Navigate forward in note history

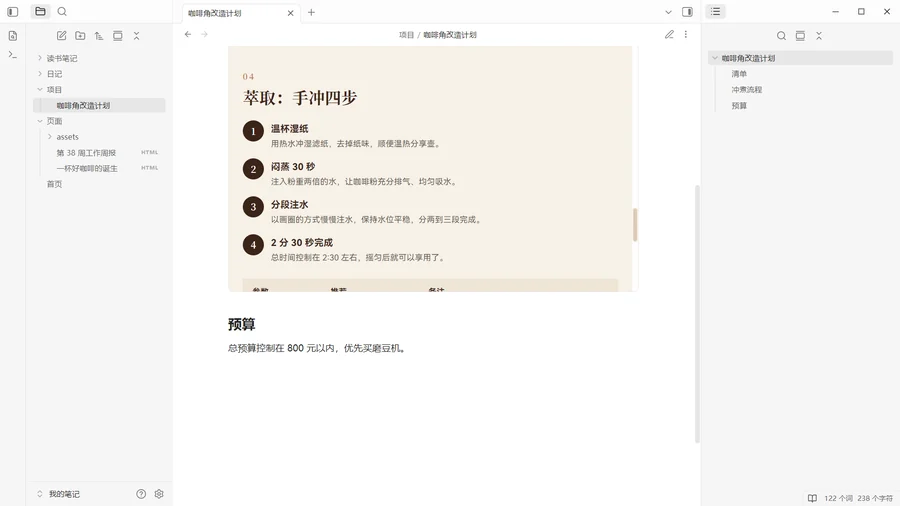tap(204, 34)
